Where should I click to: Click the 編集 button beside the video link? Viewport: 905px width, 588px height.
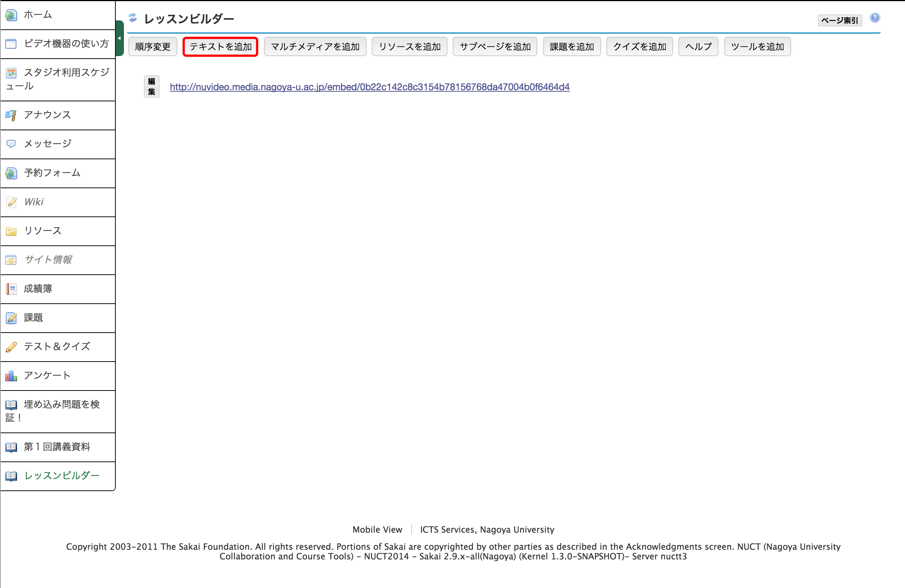[x=151, y=87]
